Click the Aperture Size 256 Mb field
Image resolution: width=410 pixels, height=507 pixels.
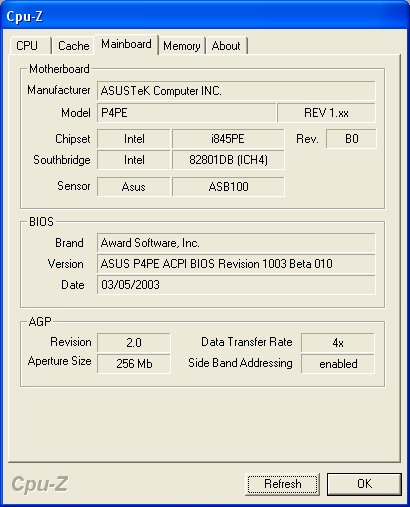click(134, 363)
